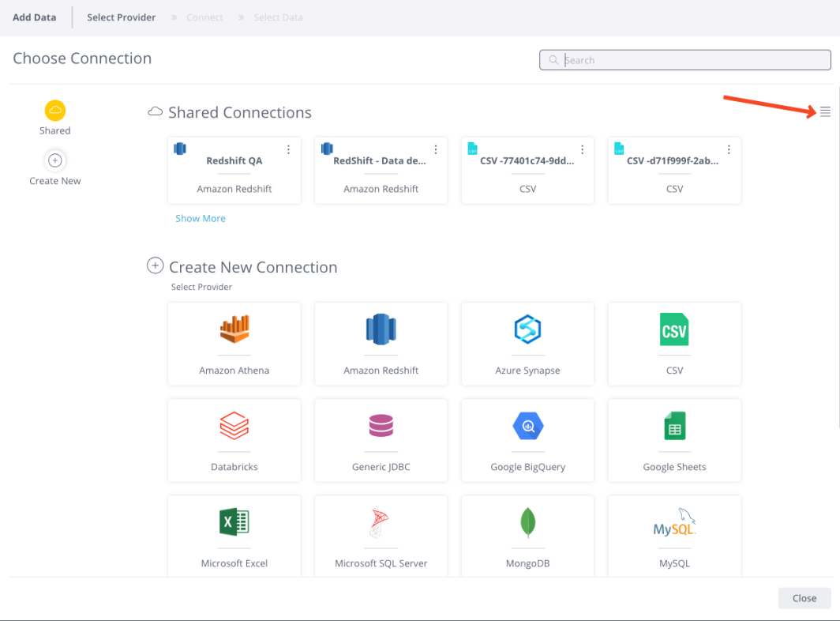The image size is (840, 621).
Task: Click the cloud icon beside Shared Connections
Action: (x=156, y=111)
